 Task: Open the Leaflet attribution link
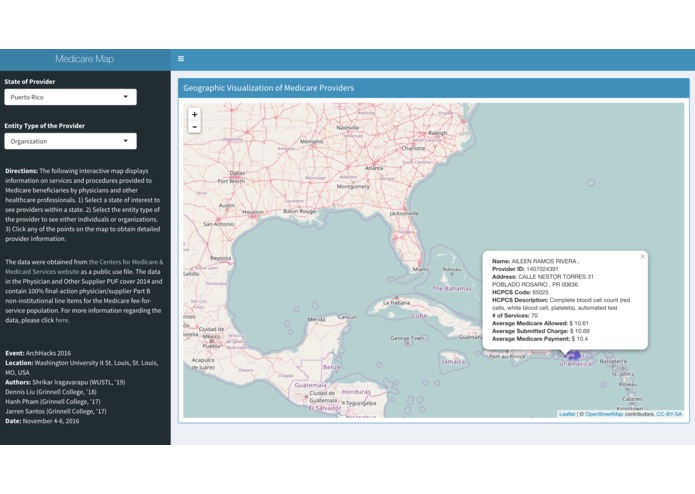click(567, 414)
